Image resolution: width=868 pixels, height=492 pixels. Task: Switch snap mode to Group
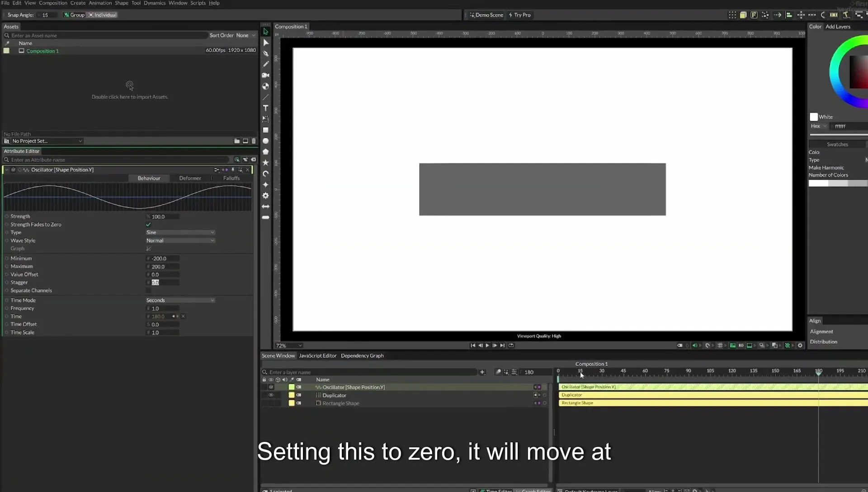(x=74, y=15)
